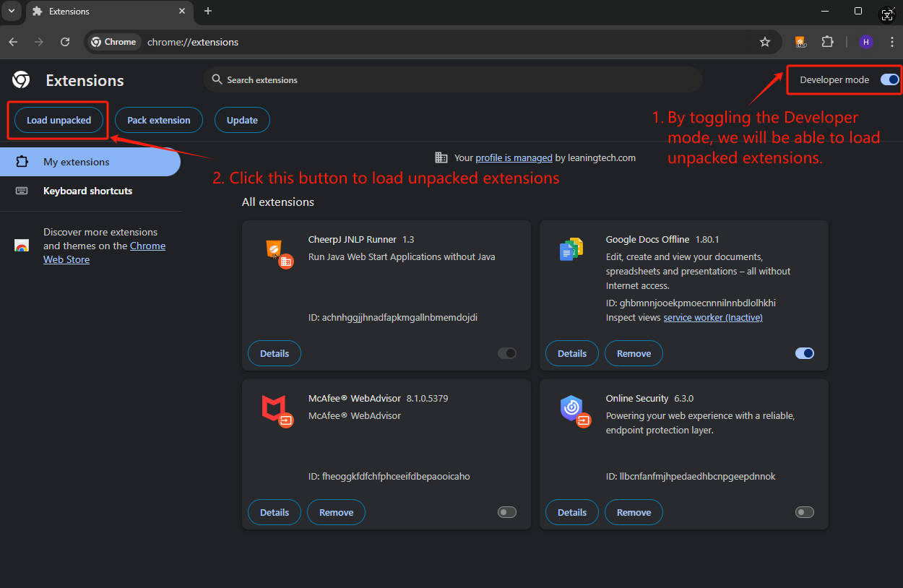
Task: Remove the Online Security extension
Action: click(x=634, y=512)
